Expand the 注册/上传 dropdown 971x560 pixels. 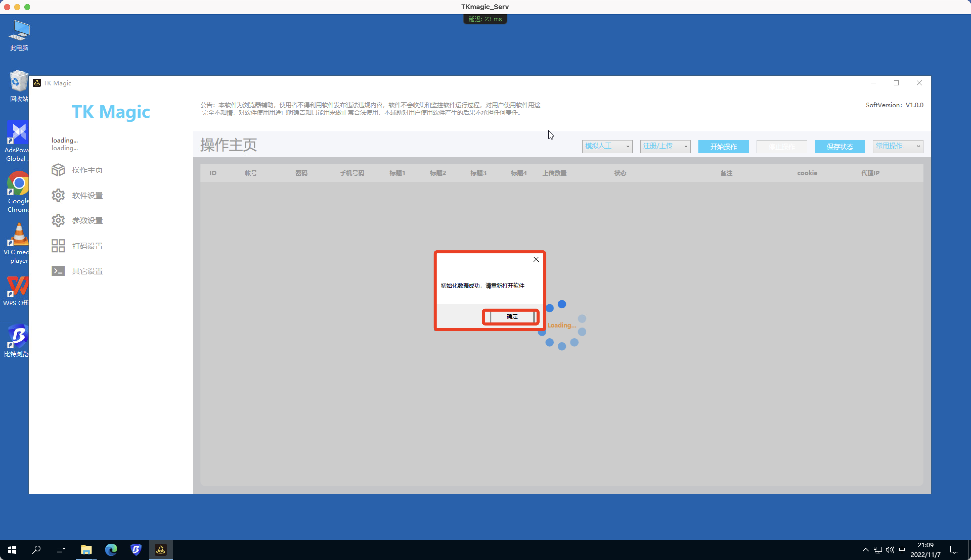[665, 146]
